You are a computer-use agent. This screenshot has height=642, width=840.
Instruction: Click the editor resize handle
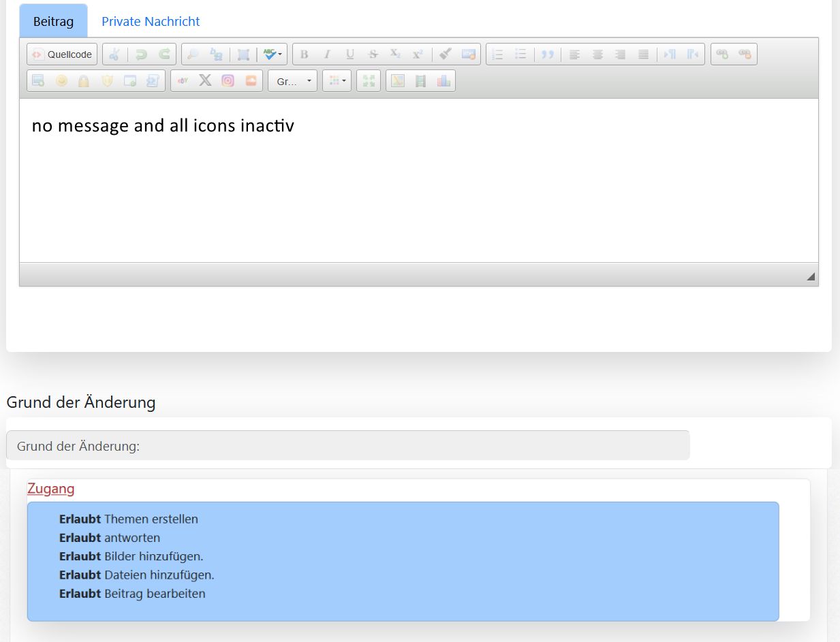pyautogui.click(x=811, y=276)
